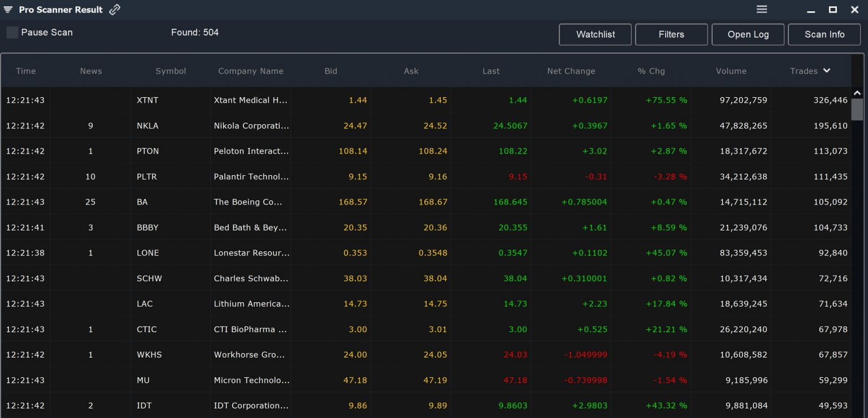This screenshot has height=418, width=868.
Task: Sort results by the Volume column
Action: [x=731, y=71]
